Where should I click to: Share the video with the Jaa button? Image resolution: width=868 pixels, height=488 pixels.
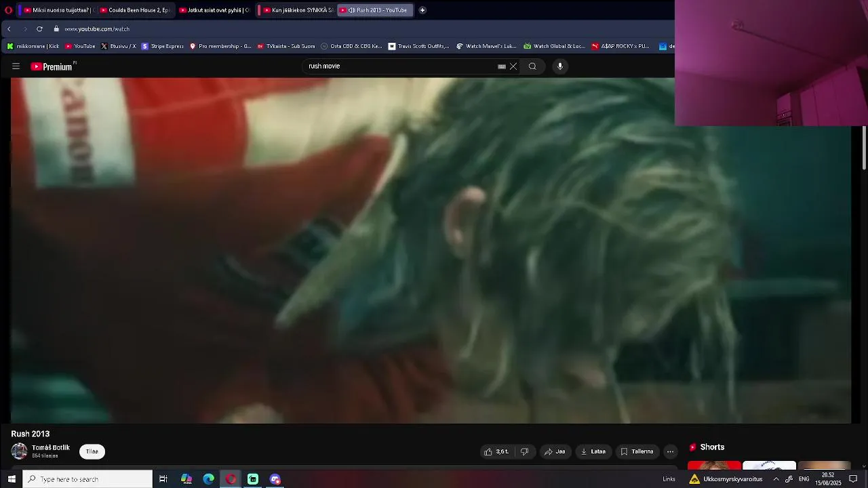click(x=555, y=451)
